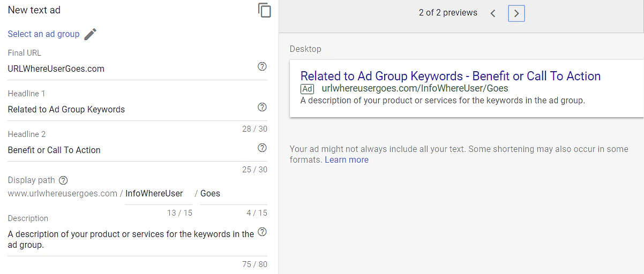Click the copy ad icon
644x274 pixels.
(264, 10)
